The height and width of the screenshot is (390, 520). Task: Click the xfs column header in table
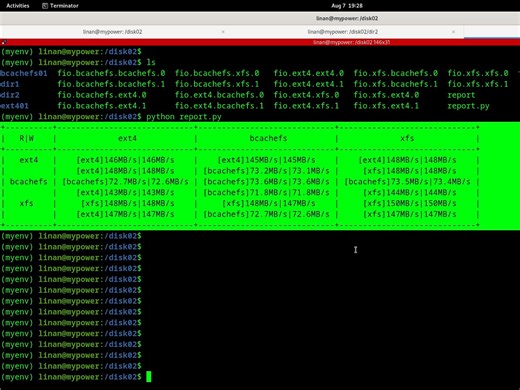pos(407,138)
